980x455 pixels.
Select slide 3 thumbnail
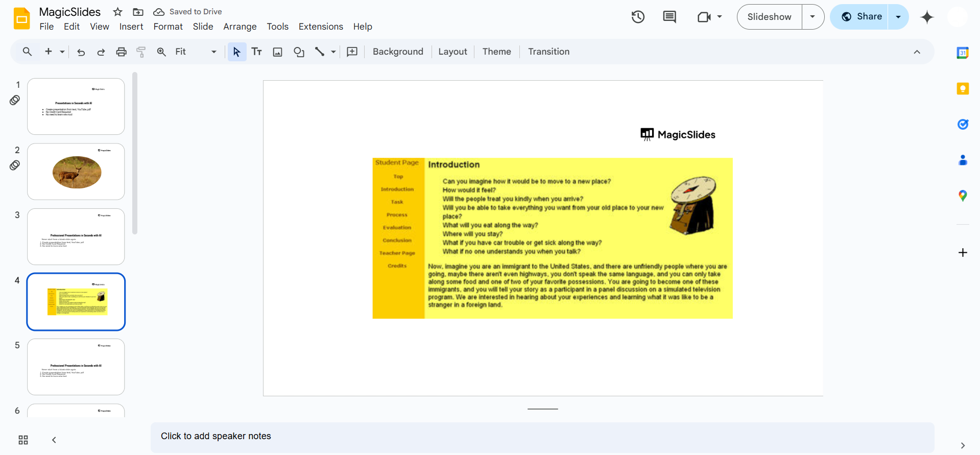point(76,236)
